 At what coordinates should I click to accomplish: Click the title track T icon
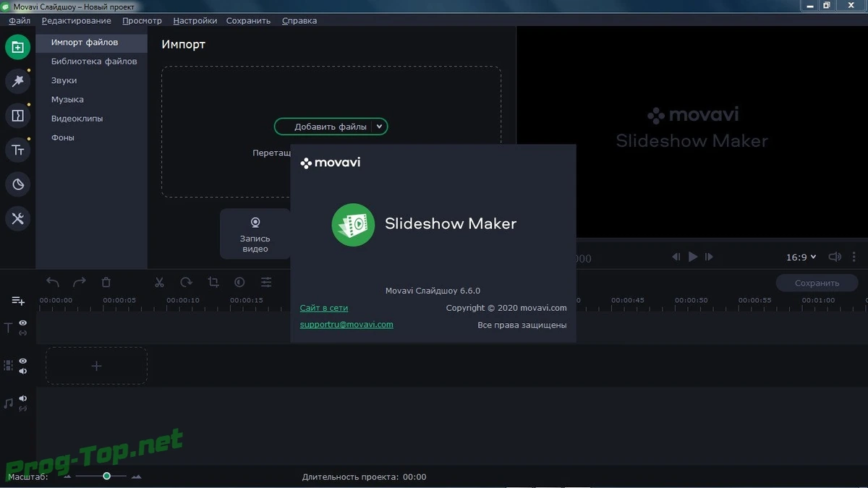tap(9, 328)
